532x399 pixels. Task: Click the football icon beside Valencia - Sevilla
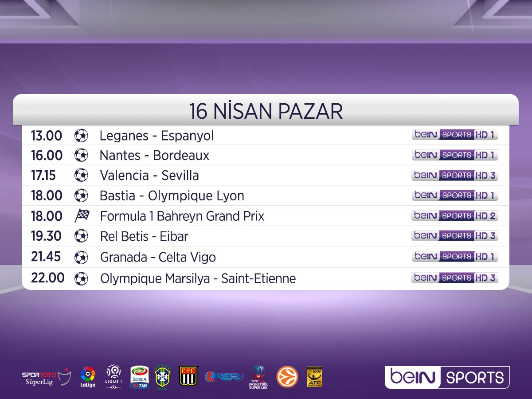click(81, 175)
